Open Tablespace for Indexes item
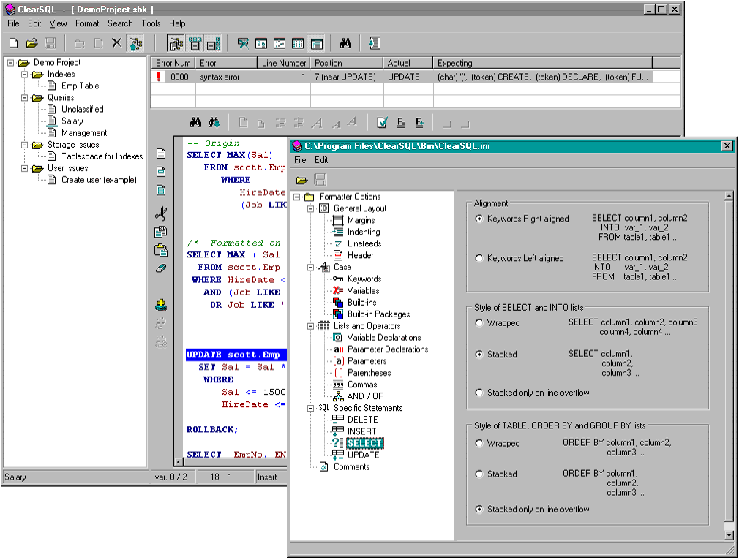This screenshot has width=739, height=560. pos(102,156)
